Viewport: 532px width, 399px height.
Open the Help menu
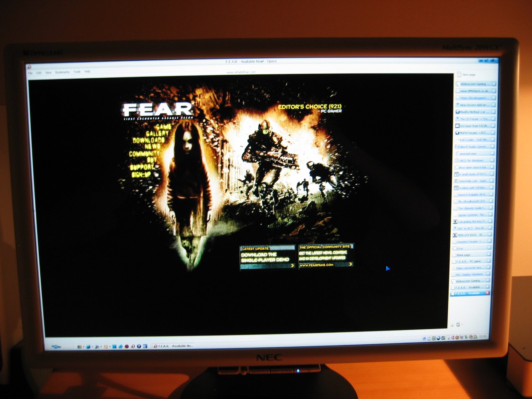point(87,71)
